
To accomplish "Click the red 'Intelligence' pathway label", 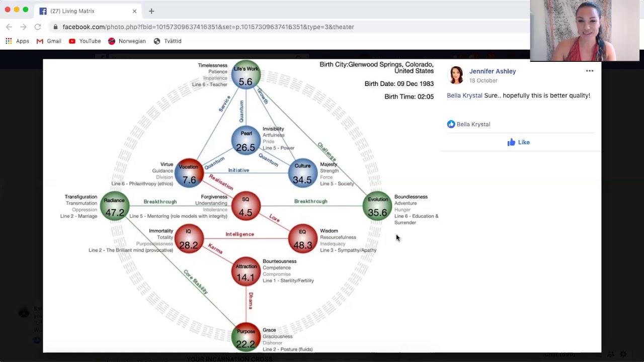I will pyautogui.click(x=240, y=234).
